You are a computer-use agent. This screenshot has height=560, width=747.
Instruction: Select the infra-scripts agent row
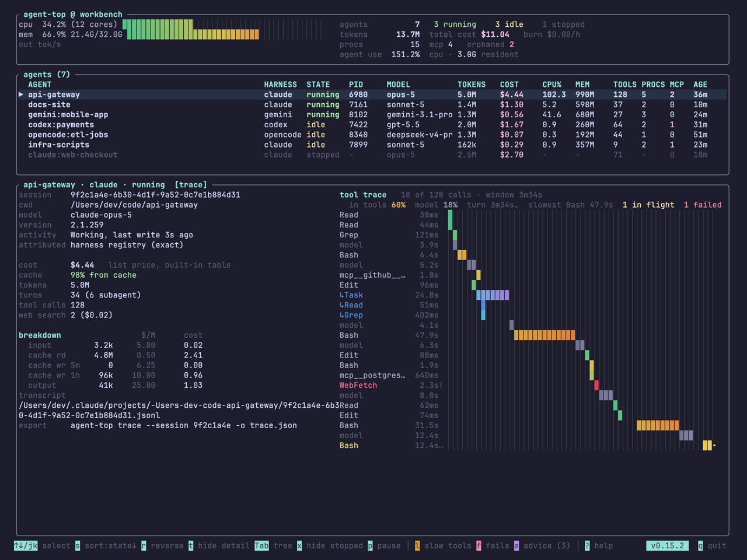tap(372, 145)
